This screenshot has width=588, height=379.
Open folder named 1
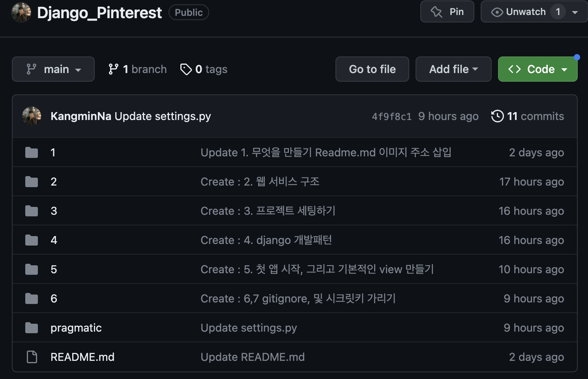point(53,152)
